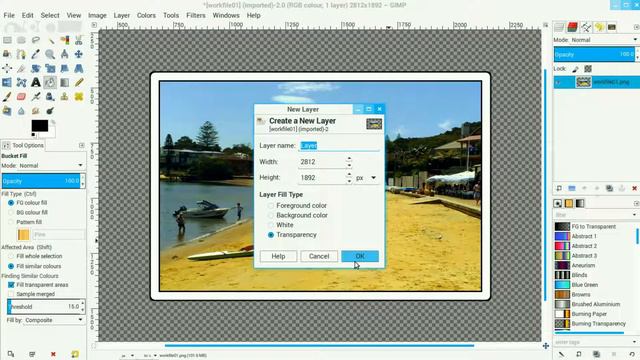
Task: Click the duplicate layer icon in Layers panel
Action: pos(609,188)
